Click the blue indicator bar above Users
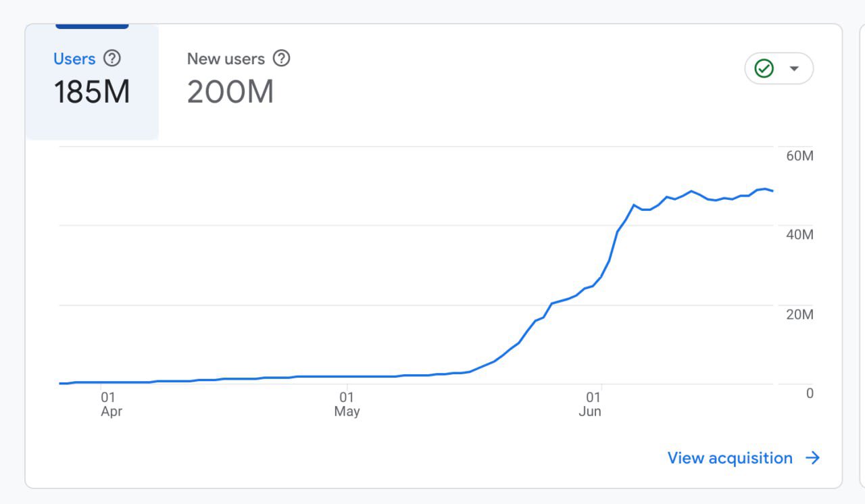The height and width of the screenshot is (504, 865). point(92,26)
